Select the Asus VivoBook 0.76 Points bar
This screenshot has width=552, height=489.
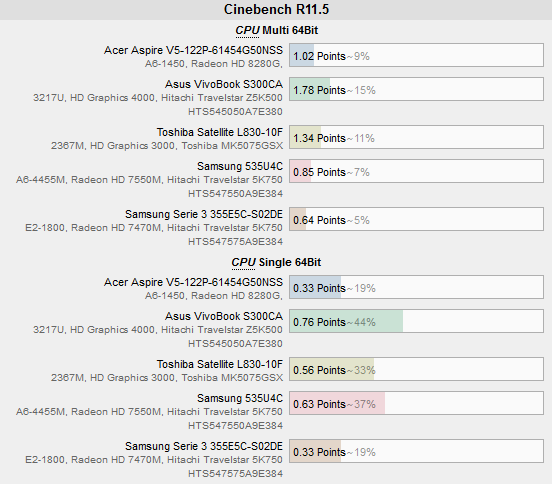416,321
